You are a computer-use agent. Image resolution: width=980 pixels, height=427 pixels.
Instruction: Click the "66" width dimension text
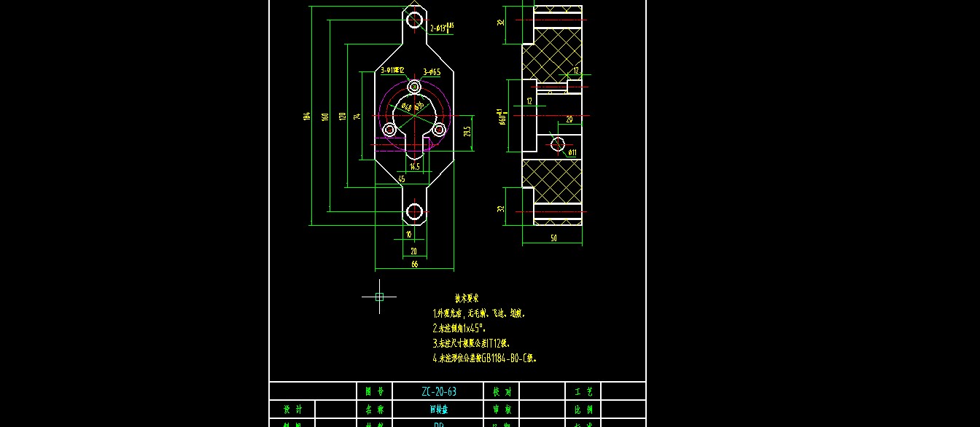[414, 265]
